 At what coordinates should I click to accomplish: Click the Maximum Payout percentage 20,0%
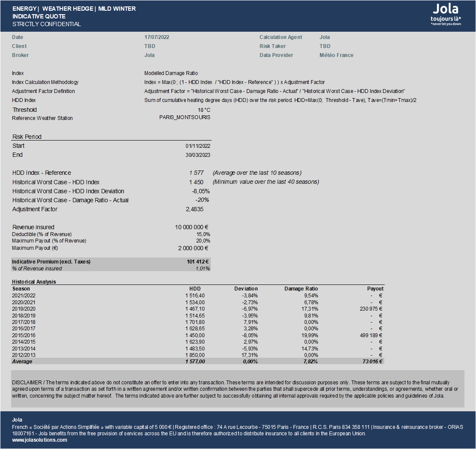point(203,241)
